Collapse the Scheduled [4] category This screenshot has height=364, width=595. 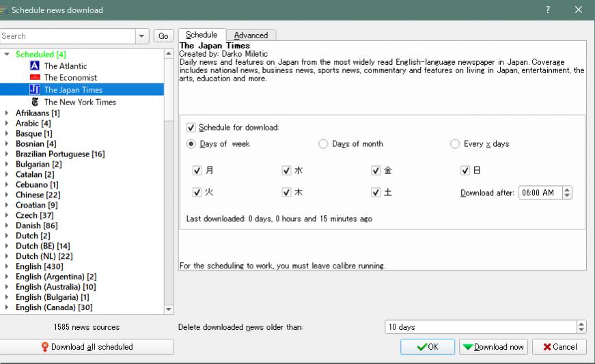[x=7, y=54]
